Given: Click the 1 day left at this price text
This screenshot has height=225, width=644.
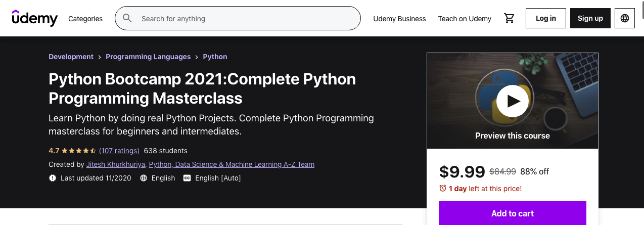Looking at the screenshot, I should 485,189.
